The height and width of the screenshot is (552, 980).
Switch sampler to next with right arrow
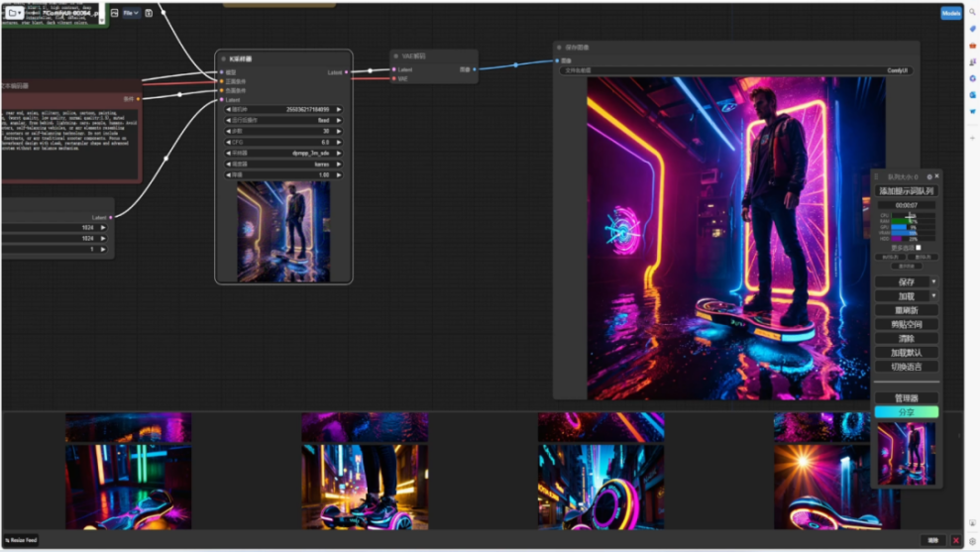339,154
